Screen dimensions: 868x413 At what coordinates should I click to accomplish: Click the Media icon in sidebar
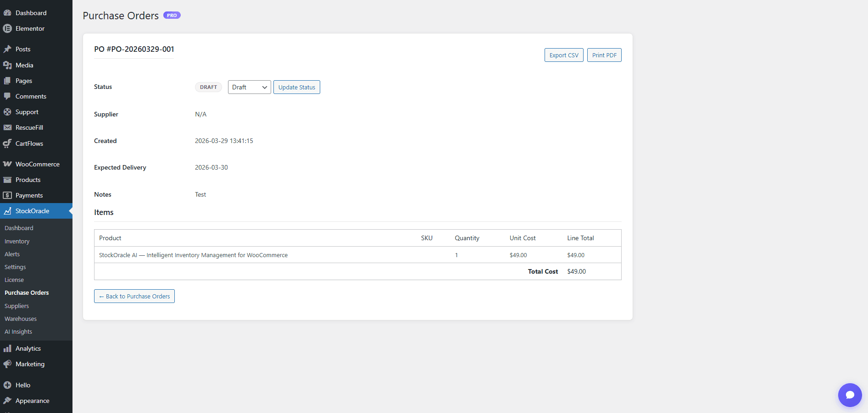[7, 65]
